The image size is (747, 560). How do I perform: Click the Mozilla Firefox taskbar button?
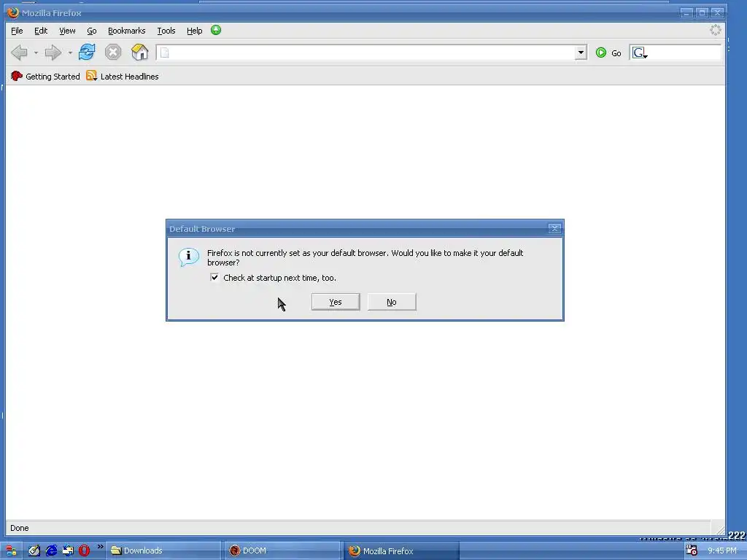[402, 551]
